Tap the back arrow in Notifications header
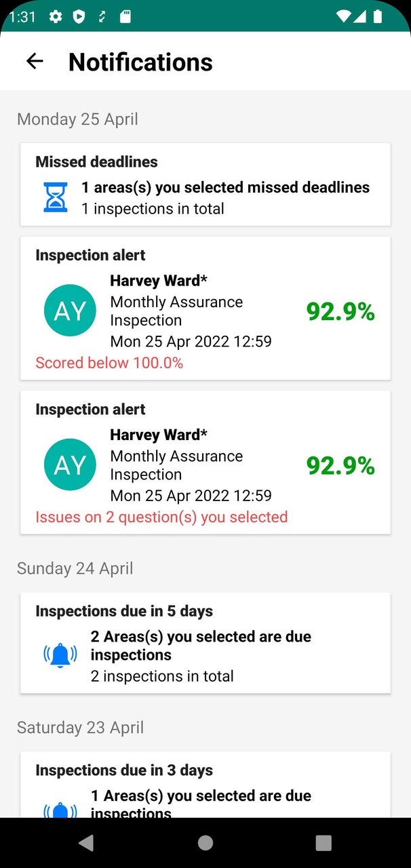Viewport: 411px width, 868px height. click(x=35, y=62)
